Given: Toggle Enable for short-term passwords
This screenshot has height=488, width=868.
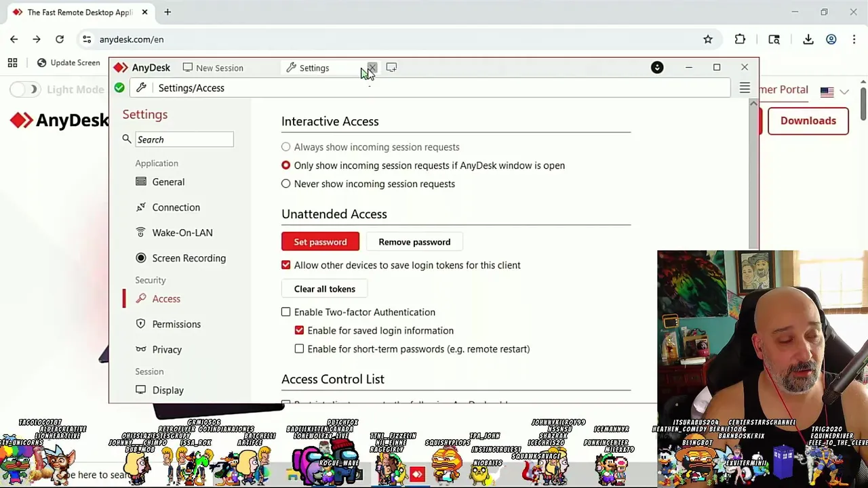Looking at the screenshot, I should tap(299, 348).
